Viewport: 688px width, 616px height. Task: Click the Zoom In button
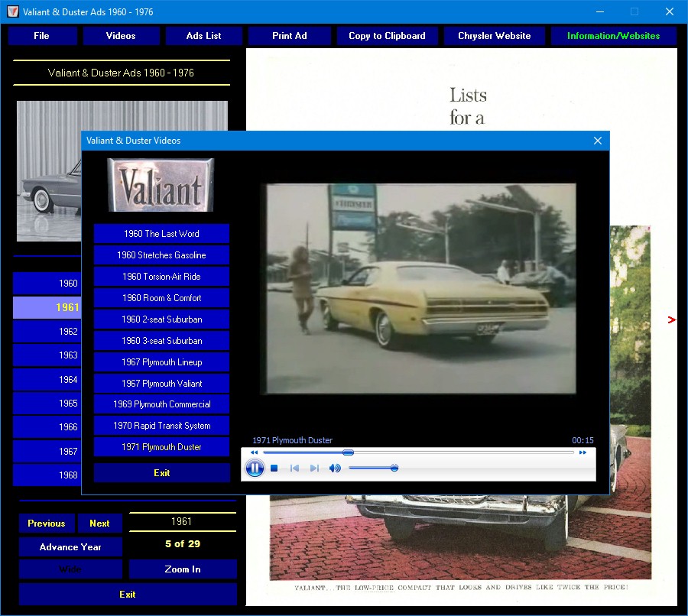click(183, 569)
